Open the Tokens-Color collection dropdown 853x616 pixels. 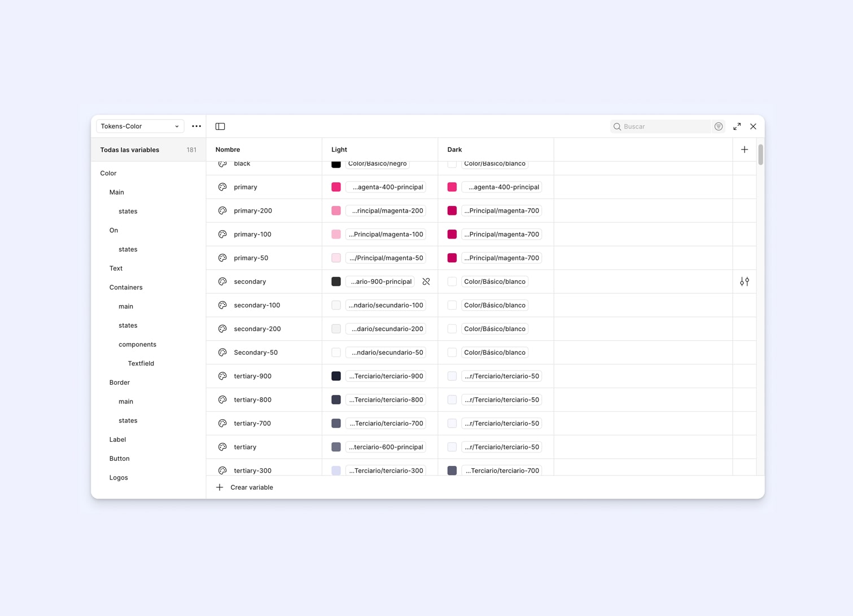click(x=139, y=126)
